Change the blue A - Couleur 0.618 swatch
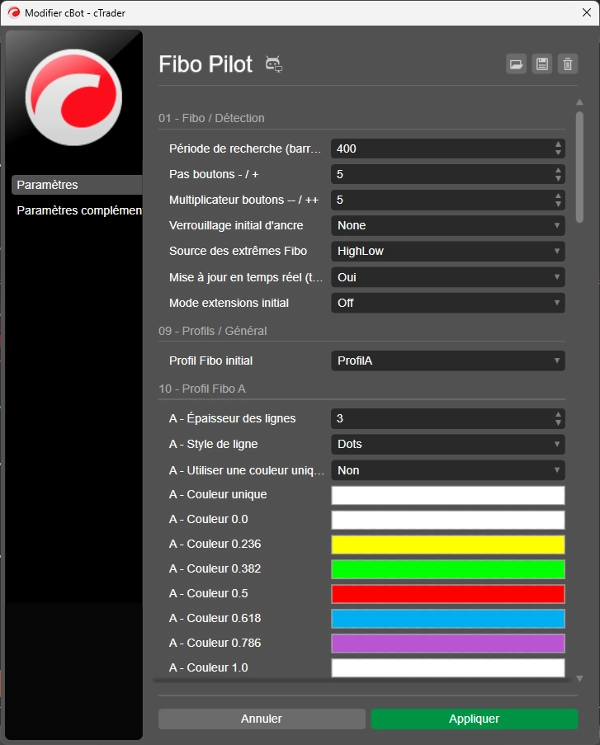 coord(448,619)
